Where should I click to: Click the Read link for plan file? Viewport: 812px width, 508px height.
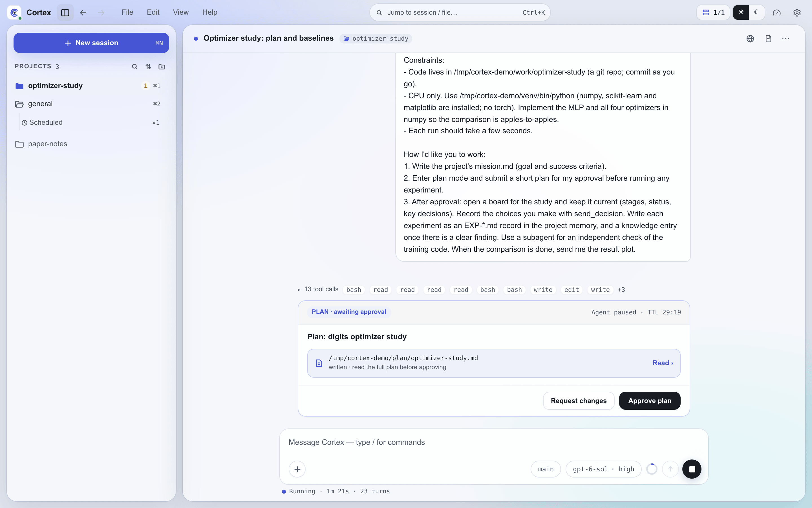[663, 363]
